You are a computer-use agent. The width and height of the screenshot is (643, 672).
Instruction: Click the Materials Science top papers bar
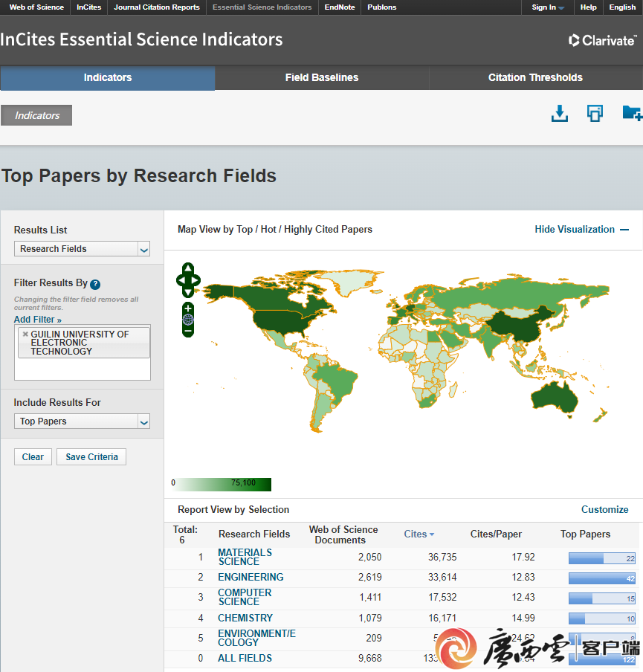602,558
